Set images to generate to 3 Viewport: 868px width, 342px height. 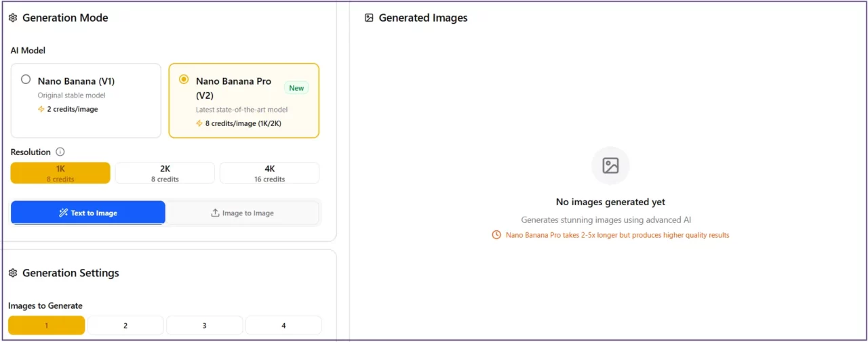[x=204, y=326]
